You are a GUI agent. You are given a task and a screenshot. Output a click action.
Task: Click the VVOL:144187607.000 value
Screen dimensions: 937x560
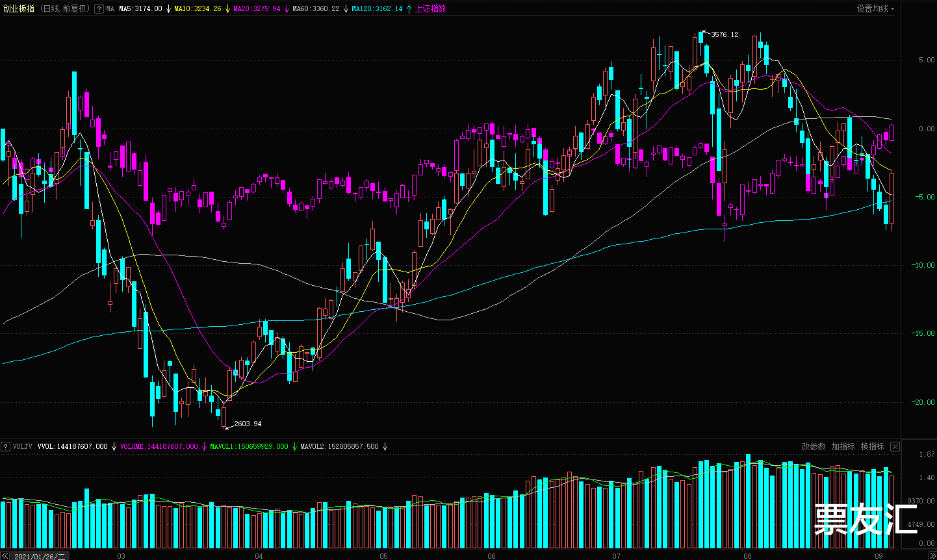point(73,447)
